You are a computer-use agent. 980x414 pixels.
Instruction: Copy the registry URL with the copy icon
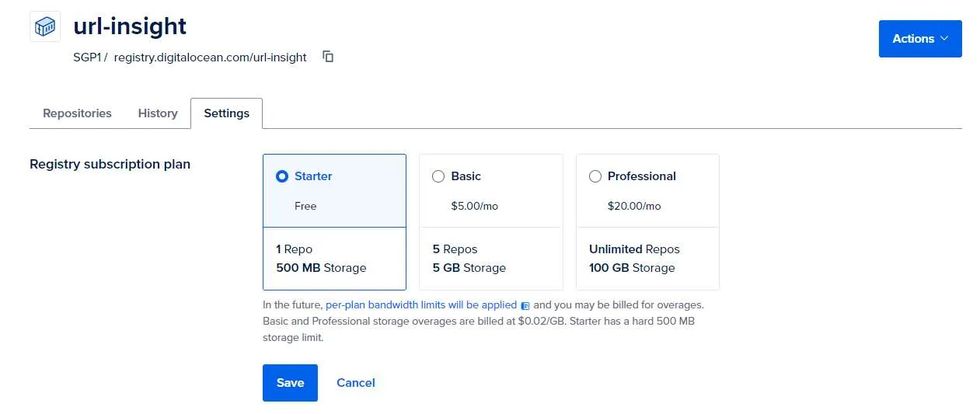[x=328, y=57]
